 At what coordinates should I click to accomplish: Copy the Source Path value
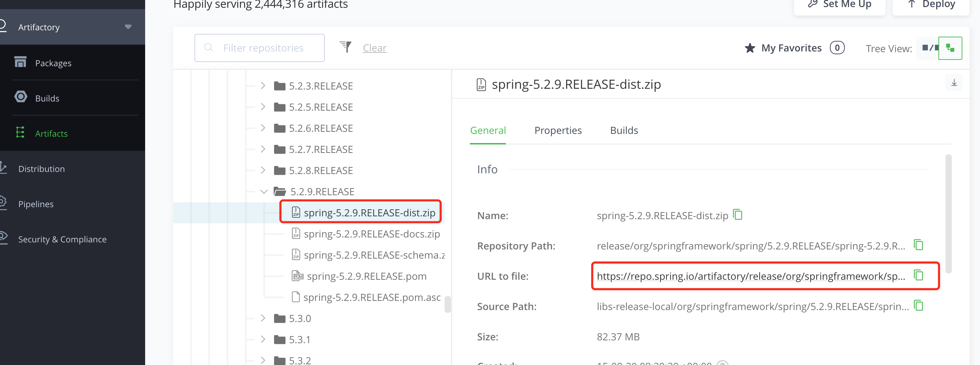918,305
